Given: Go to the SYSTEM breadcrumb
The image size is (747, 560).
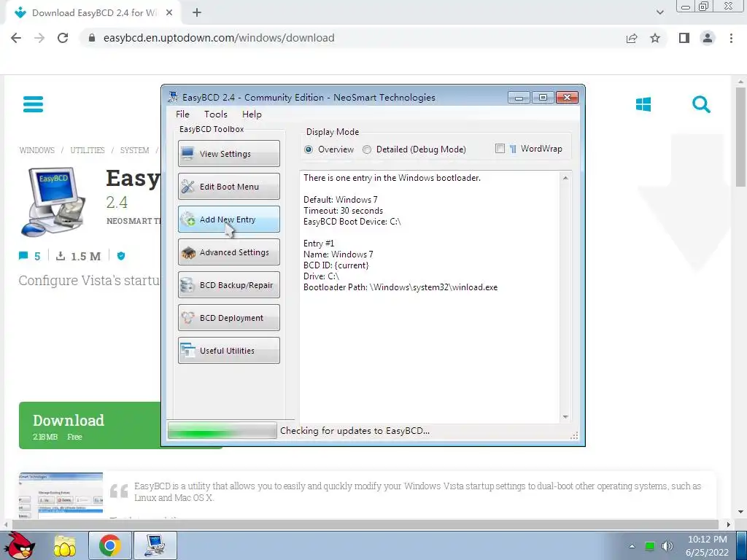Looking at the screenshot, I should [x=134, y=150].
